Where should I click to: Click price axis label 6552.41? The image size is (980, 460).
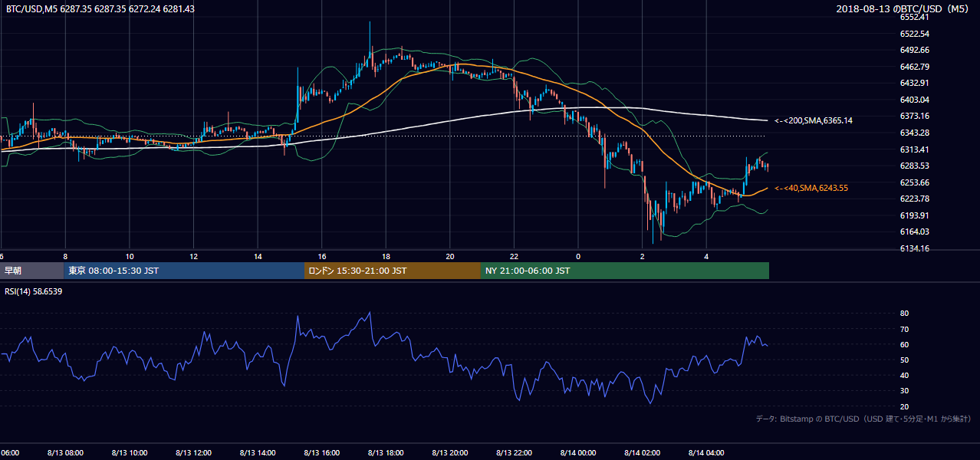tap(915, 17)
